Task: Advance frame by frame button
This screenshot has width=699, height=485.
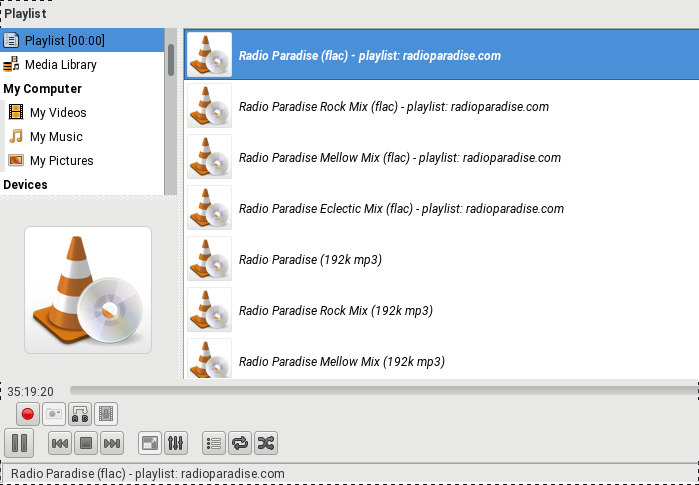Action: pos(106,414)
